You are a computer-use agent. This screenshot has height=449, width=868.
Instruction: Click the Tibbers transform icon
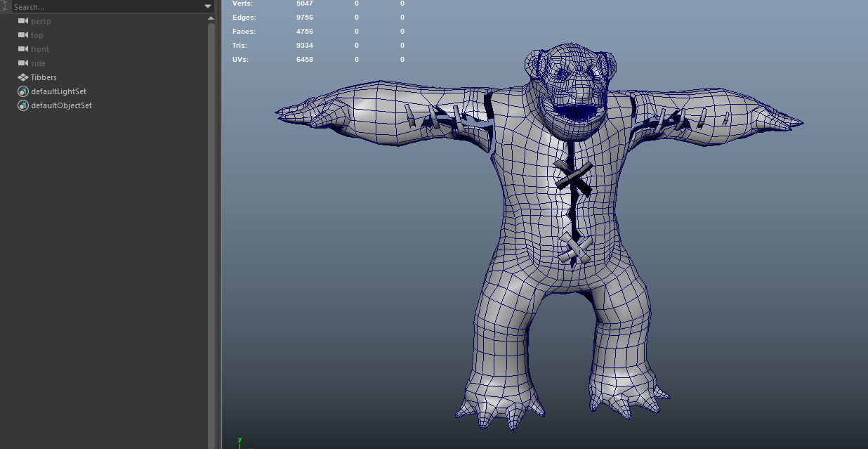pyautogui.click(x=22, y=77)
